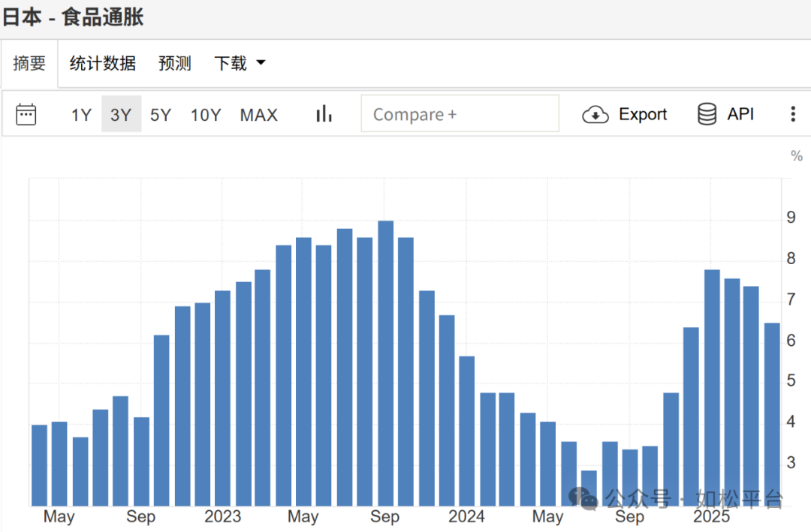Go to the 预测 tab

pos(175,63)
